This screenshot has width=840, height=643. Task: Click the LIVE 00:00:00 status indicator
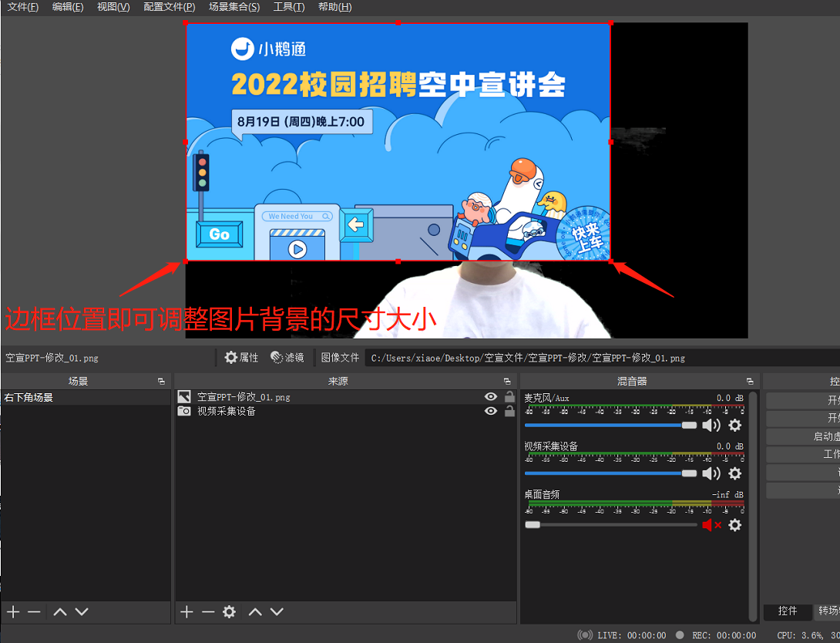tap(622, 635)
